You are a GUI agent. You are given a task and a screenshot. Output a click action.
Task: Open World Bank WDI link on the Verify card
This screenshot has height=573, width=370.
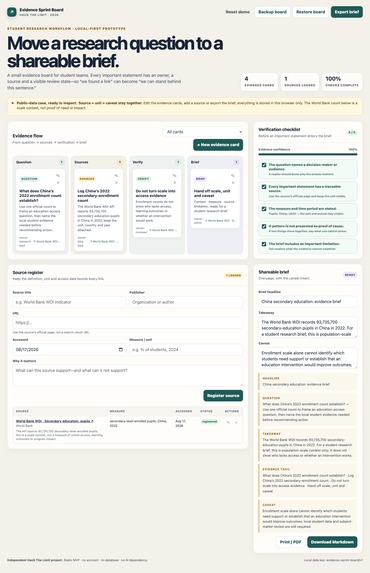coord(163,230)
